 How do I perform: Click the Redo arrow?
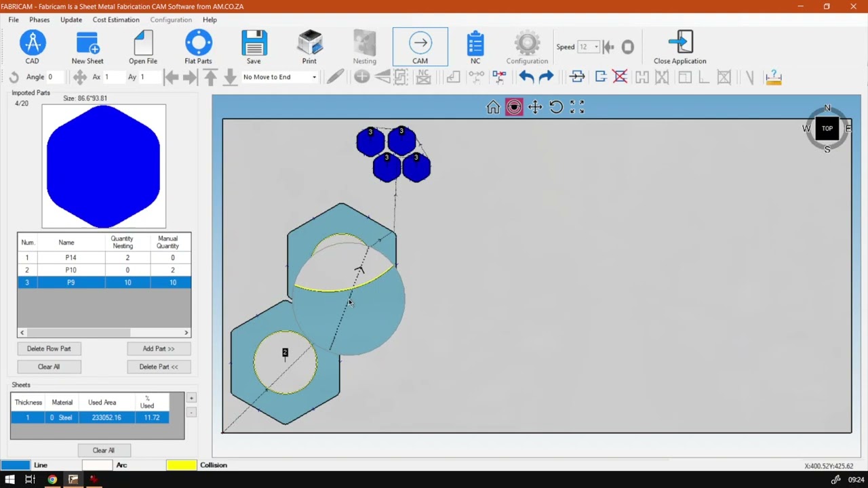point(546,77)
